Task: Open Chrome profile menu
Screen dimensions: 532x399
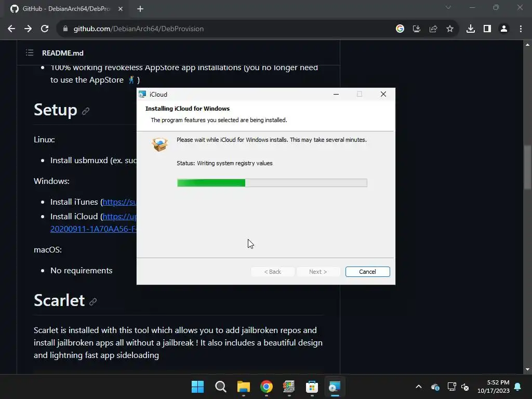Action: tap(504, 29)
